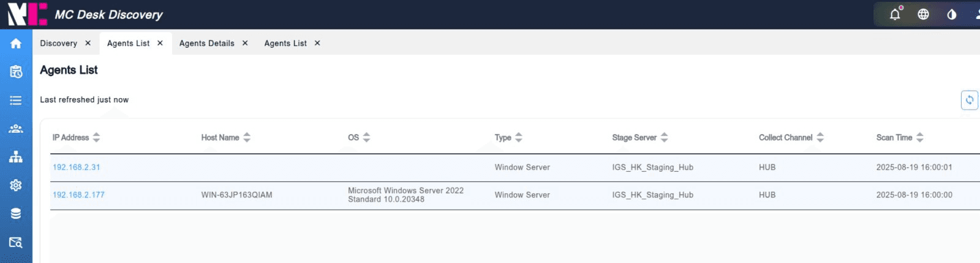Open the settings gear sidebar icon
This screenshot has width=980, height=263.
[x=16, y=185]
